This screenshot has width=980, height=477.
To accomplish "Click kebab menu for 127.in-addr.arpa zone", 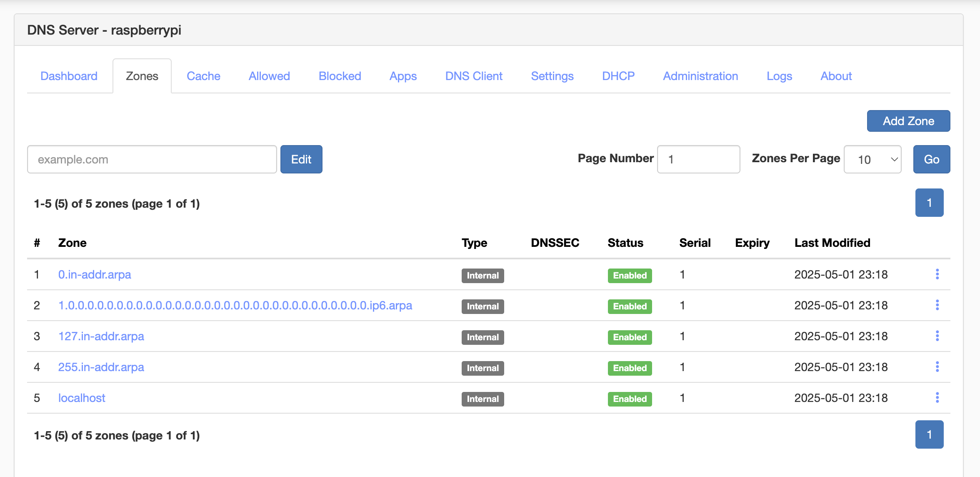I will tap(937, 336).
